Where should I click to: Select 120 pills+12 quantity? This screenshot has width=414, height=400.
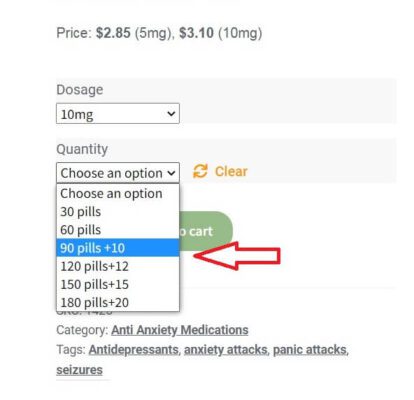[118, 266]
